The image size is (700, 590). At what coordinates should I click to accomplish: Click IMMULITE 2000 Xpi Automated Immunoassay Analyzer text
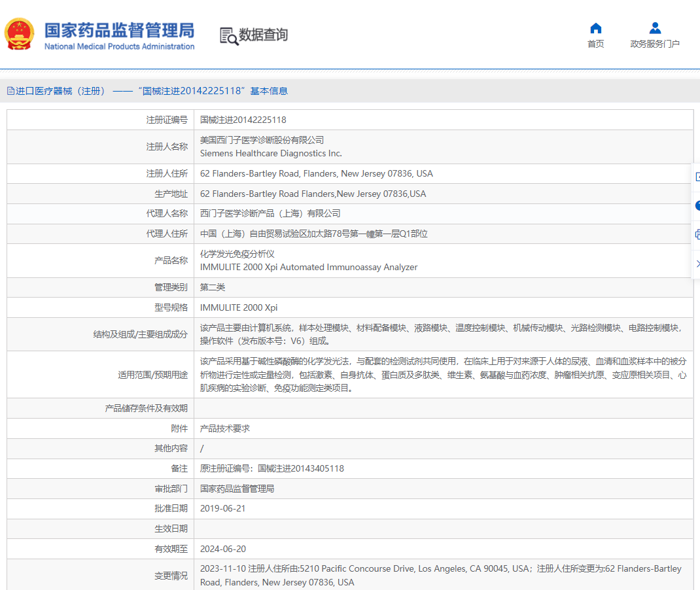(309, 268)
